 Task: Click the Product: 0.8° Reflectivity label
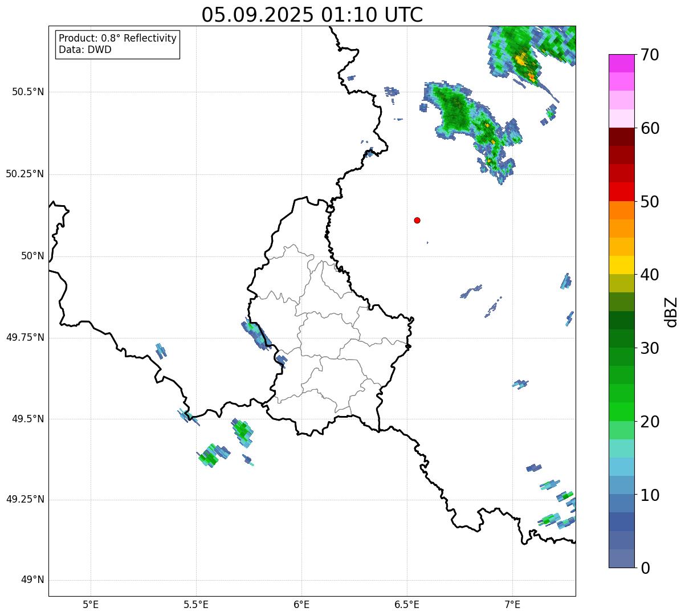(118, 38)
